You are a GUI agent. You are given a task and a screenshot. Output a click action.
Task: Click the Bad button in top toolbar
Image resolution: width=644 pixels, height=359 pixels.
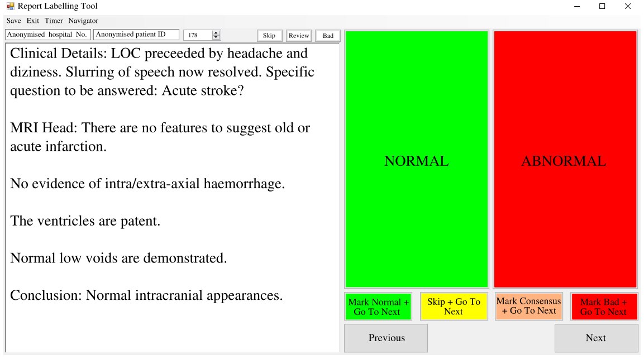pos(328,36)
